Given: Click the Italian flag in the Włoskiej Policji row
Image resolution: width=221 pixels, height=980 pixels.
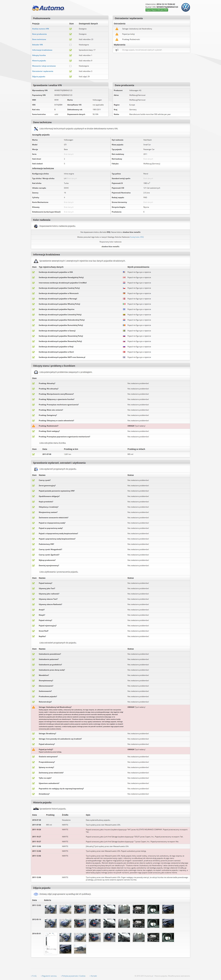Looking at the screenshot, I should coord(124,304).
